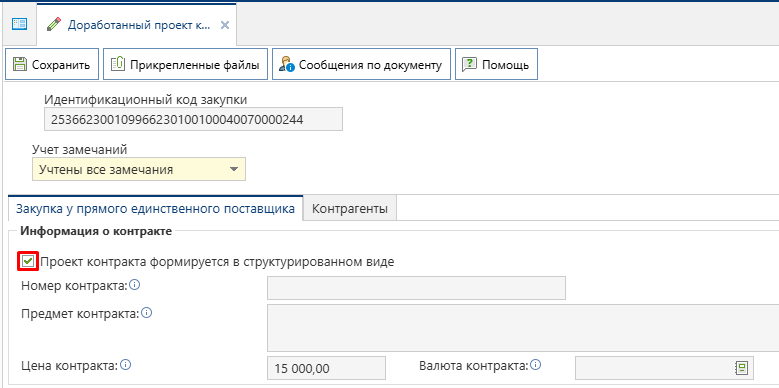Click the Help question mark icon
Image resolution: width=779 pixels, height=388 pixels.
469,64
